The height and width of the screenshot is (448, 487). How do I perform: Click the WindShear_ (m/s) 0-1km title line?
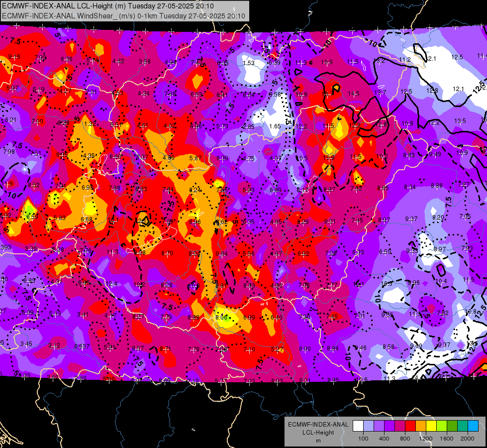coord(123,16)
